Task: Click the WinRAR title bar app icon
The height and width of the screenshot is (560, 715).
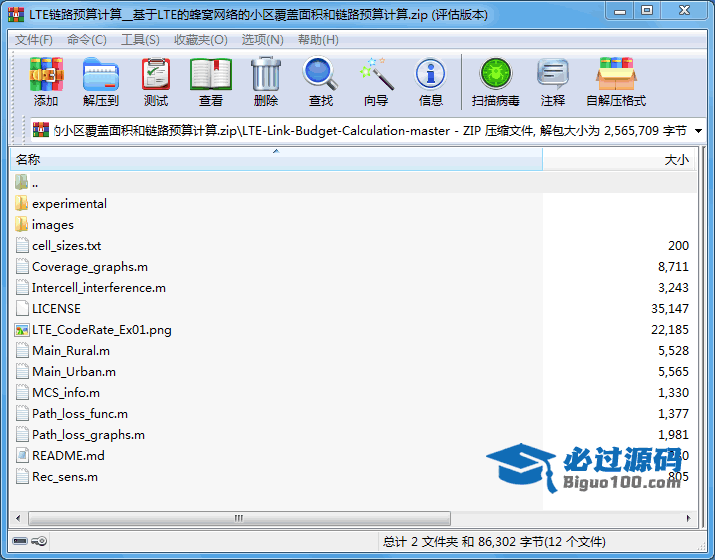Action: pyautogui.click(x=16, y=15)
